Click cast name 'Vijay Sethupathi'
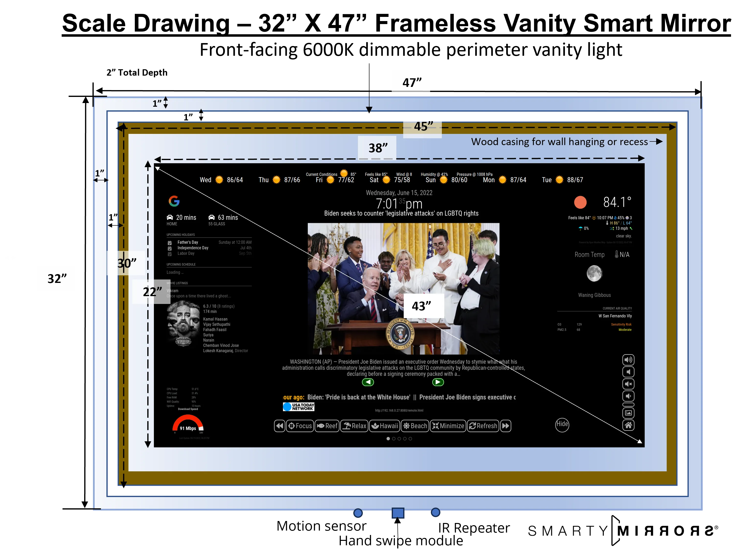Image resolution: width=756 pixels, height=557 pixels. pos(217,324)
